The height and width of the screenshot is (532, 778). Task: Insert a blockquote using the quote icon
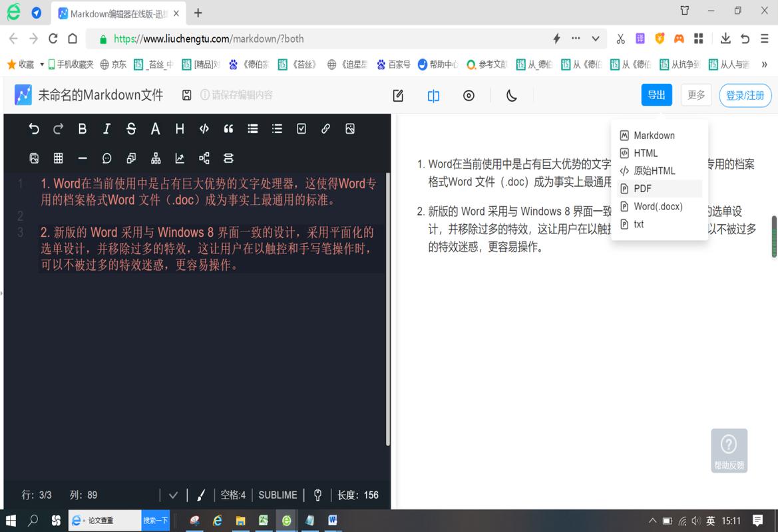click(x=228, y=128)
